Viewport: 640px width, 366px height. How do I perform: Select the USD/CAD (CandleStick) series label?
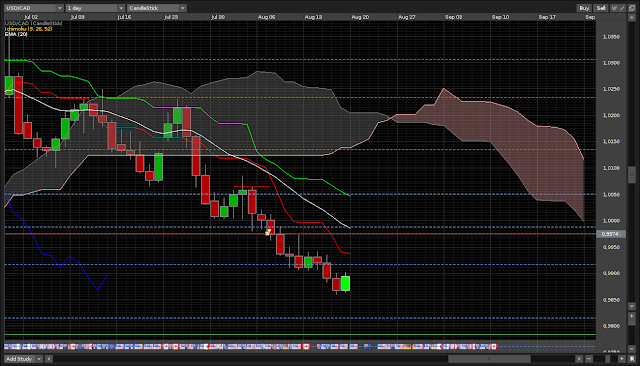pyautogui.click(x=33, y=24)
